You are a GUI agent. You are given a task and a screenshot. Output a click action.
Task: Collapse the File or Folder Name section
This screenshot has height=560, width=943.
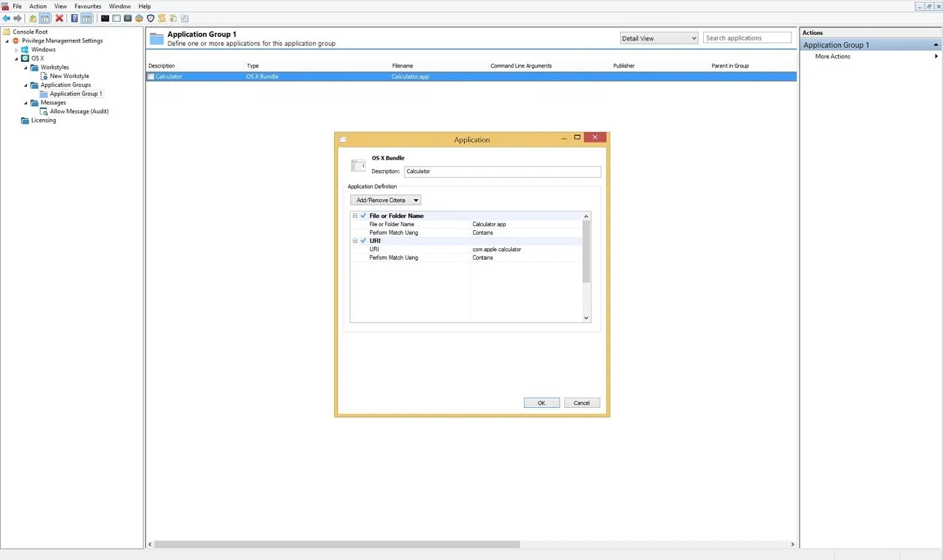coord(355,216)
